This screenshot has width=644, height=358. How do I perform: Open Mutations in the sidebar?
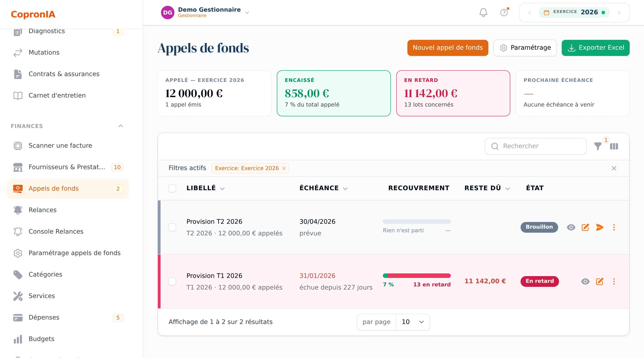(68, 52)
